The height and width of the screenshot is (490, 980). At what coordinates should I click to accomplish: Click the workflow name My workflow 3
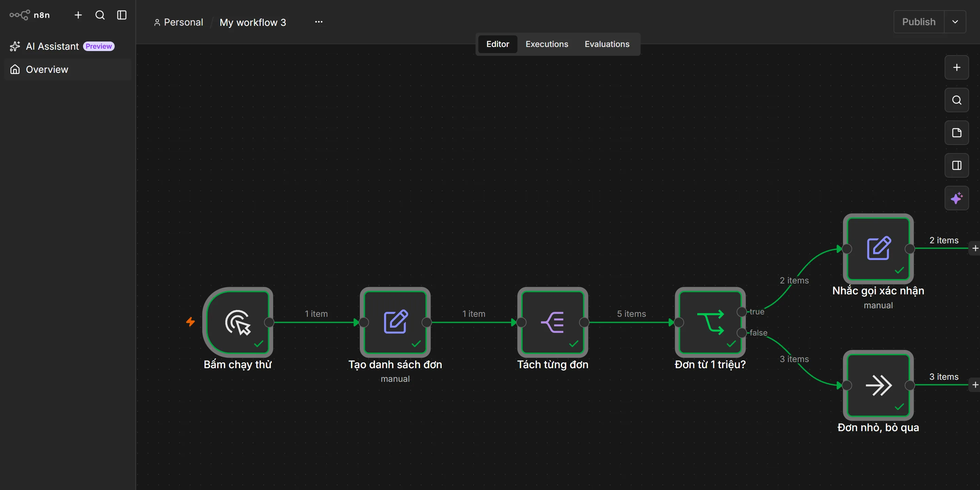click(x=253, y=22)
